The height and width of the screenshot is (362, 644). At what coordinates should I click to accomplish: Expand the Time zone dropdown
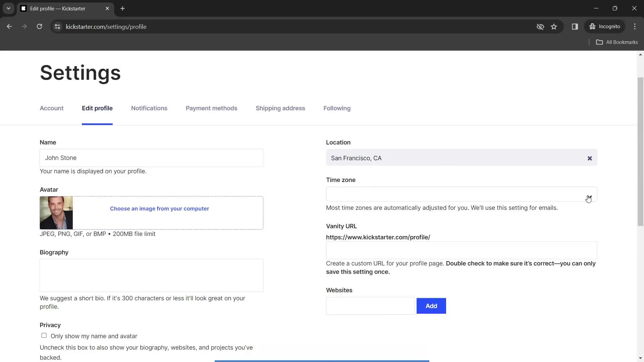coord(462,194)
